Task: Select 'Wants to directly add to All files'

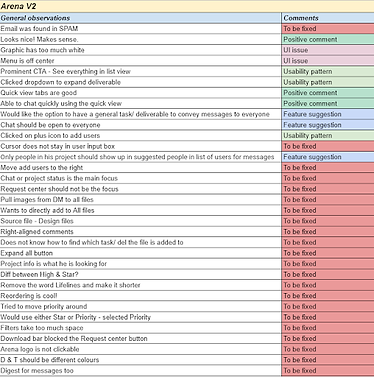Action: pos(140,210)
